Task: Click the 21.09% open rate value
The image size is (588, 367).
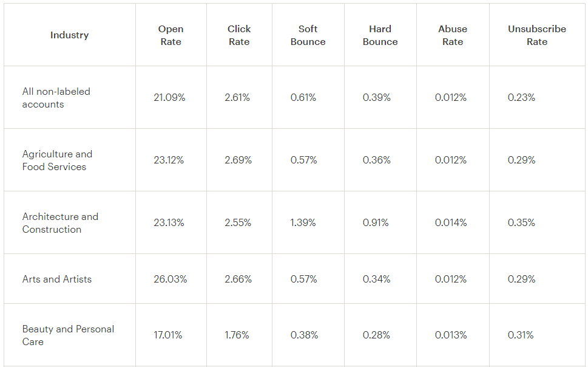Action: 169,98
